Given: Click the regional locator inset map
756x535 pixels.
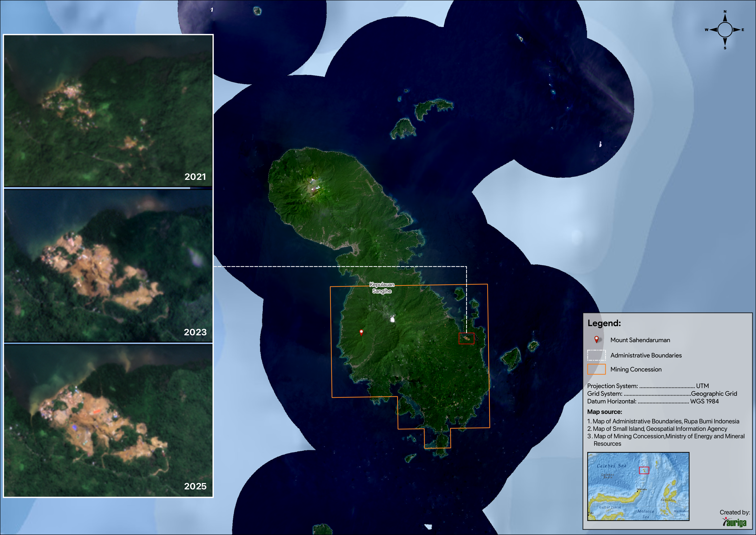Looking at the screenshot, I should (x=638, y=487).
